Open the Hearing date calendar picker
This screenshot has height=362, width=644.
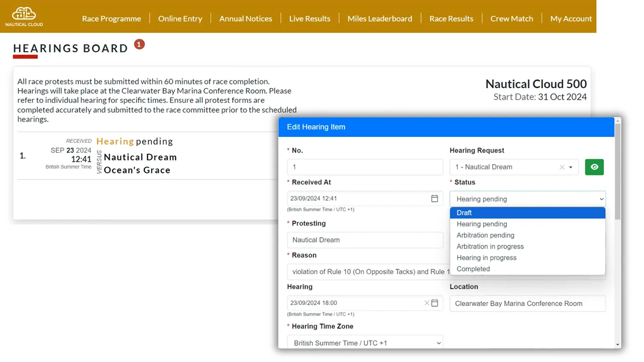[x=435, y=303]
